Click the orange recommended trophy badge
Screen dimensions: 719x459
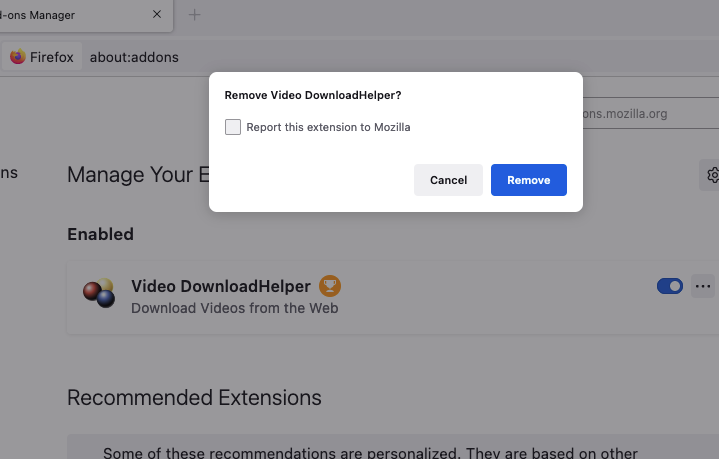pos(330,286)
